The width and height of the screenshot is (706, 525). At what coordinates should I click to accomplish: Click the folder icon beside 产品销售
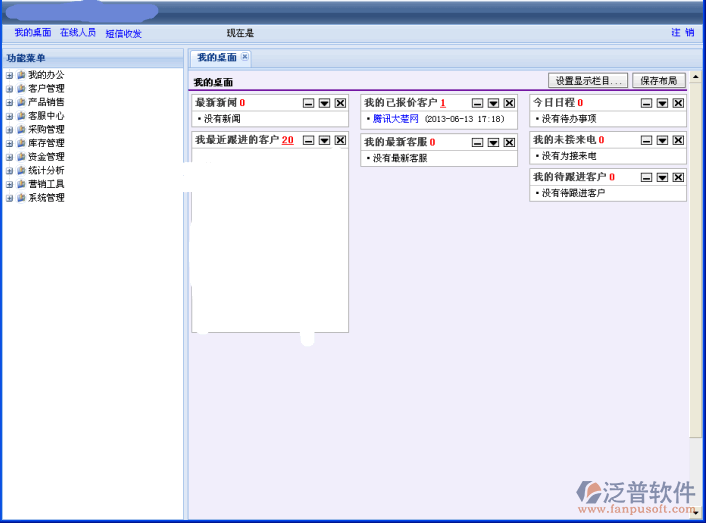point(21,102)
